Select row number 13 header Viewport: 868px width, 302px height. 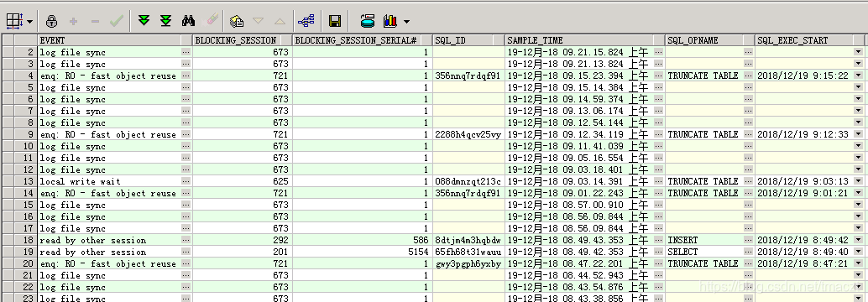26,181
